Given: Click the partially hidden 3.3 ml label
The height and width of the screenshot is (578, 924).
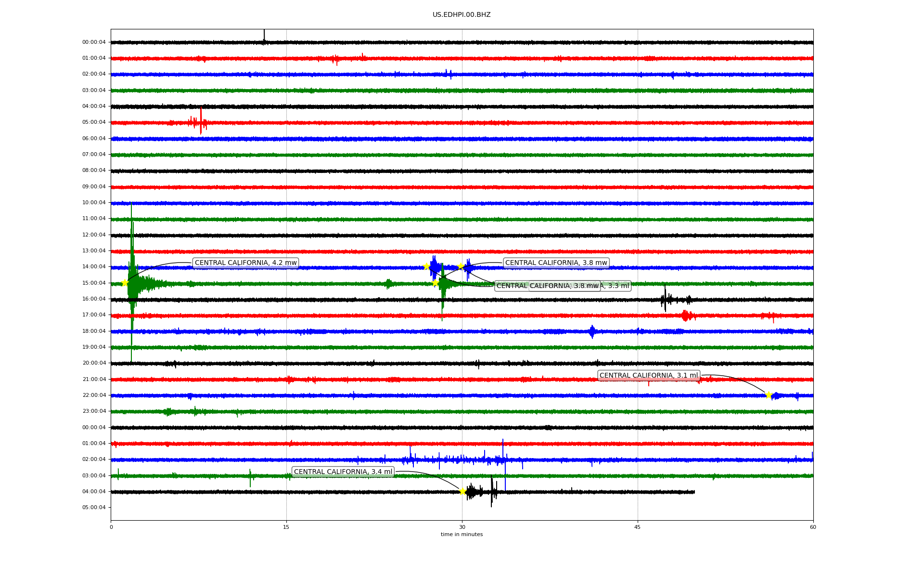Looking at the screenshot, I should 617,286.
